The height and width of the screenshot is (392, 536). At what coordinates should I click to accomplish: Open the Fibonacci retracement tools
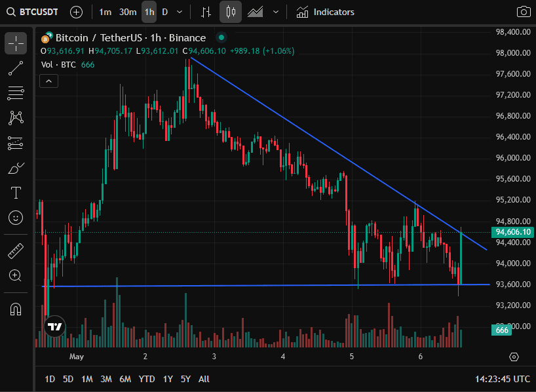tap(16, 92)
